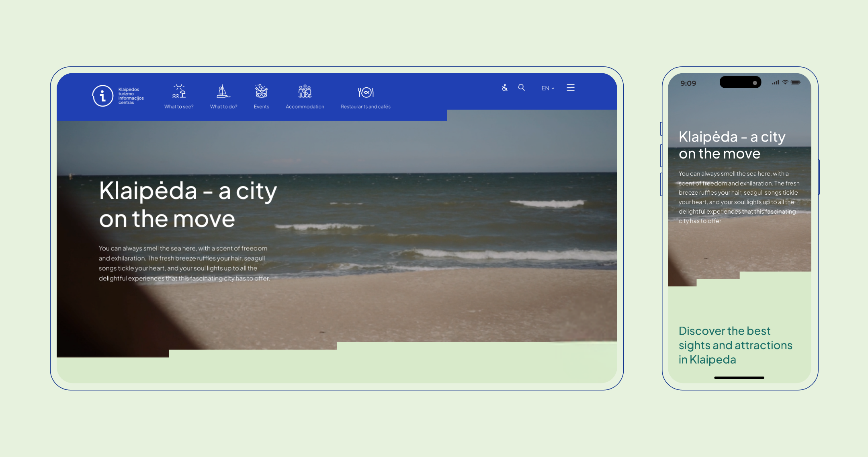
Task: Open the What to see? beach icon
Action: [179, 91]
